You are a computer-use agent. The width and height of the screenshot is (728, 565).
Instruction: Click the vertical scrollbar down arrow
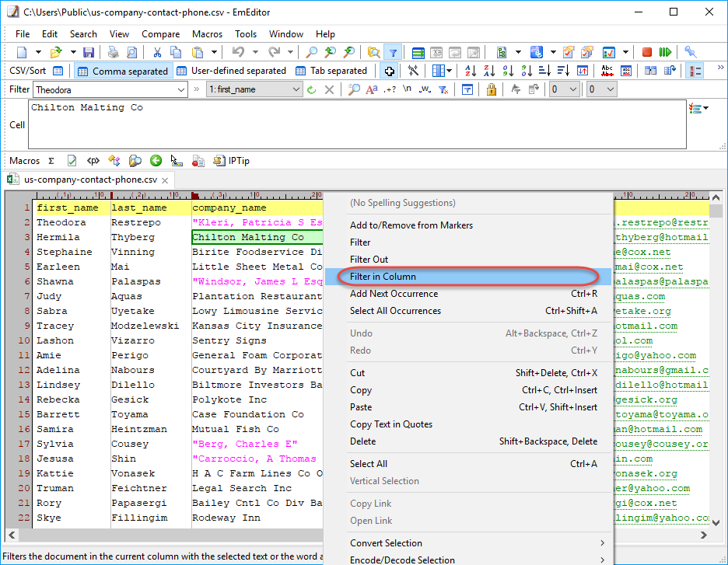716,523
